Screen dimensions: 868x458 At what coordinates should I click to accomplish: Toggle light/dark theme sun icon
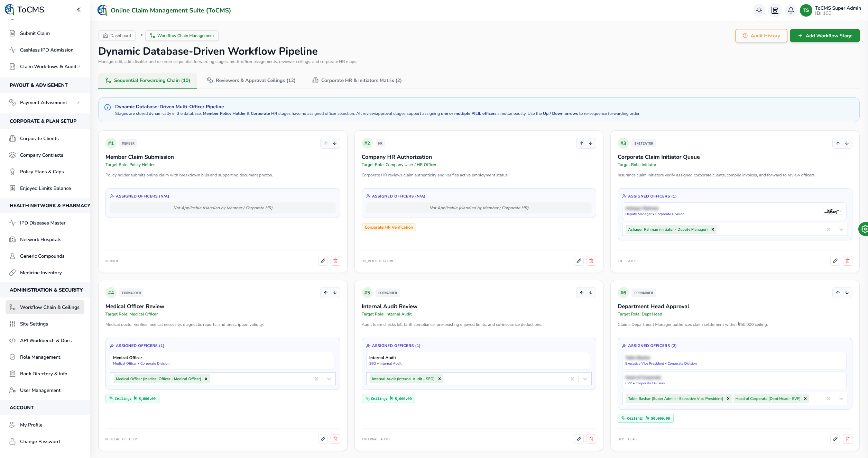point(759,10)
